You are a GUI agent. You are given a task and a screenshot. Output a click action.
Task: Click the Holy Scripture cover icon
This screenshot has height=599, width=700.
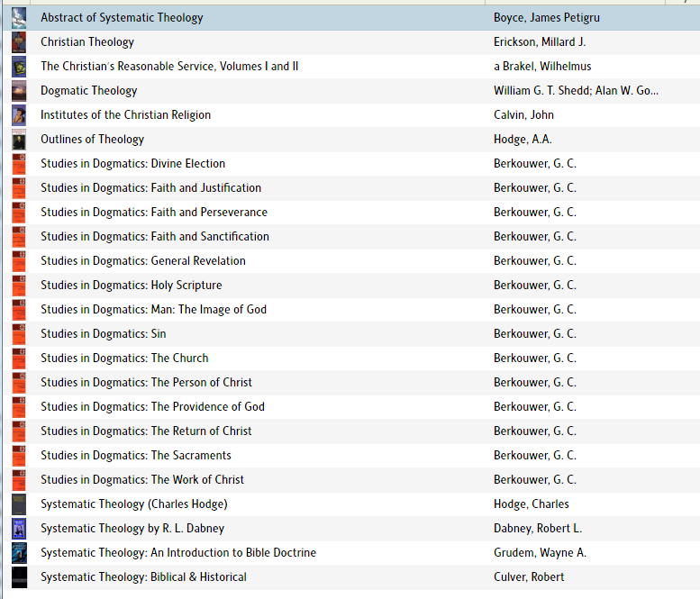pos(19,286)
